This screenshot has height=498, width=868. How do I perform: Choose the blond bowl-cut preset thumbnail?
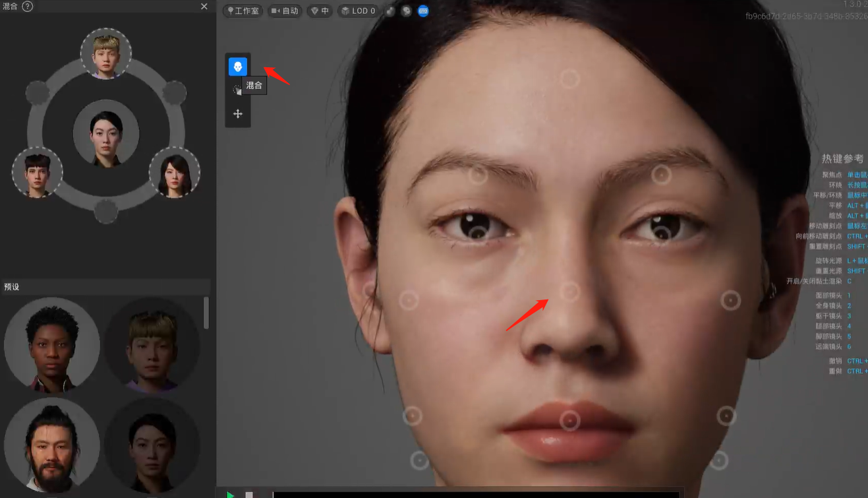click(x=152, y=345)
